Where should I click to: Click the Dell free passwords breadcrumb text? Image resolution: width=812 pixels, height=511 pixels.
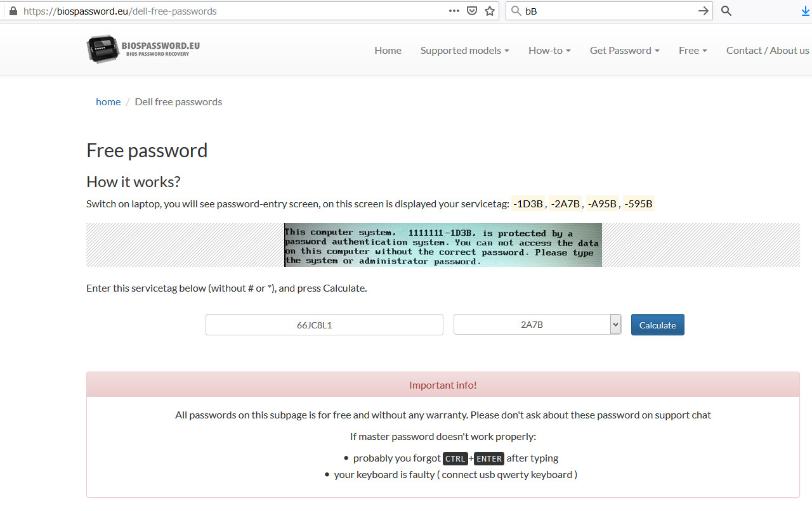[178, 101]
